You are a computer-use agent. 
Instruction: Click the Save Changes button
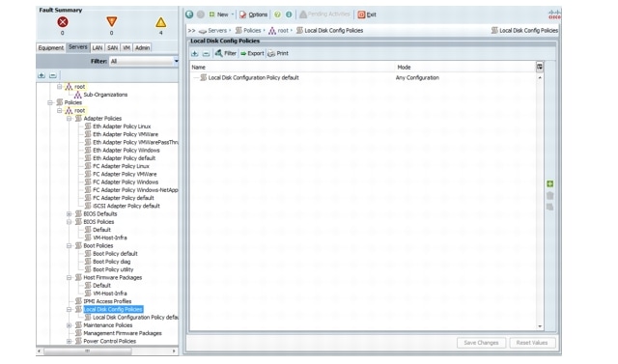point(481,343)
